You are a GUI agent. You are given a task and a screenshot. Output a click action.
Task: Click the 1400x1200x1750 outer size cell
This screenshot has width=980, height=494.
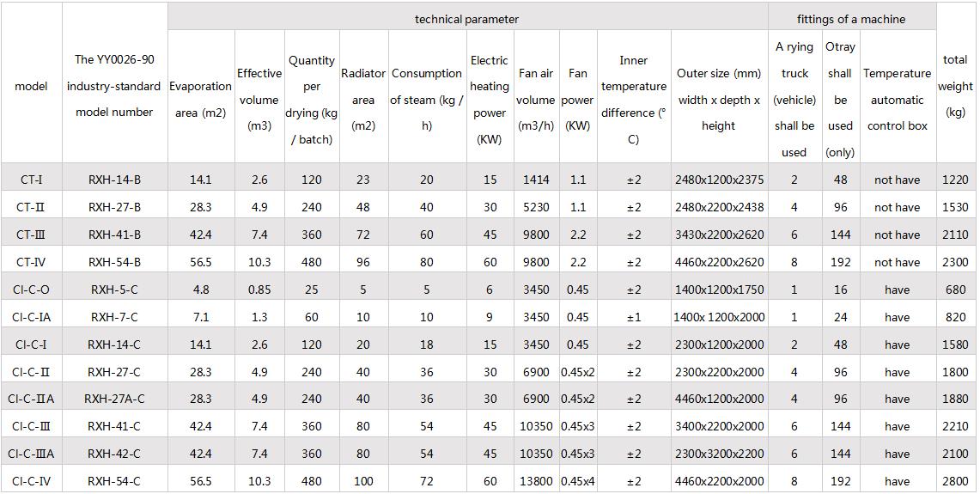(x=718, y=290)
